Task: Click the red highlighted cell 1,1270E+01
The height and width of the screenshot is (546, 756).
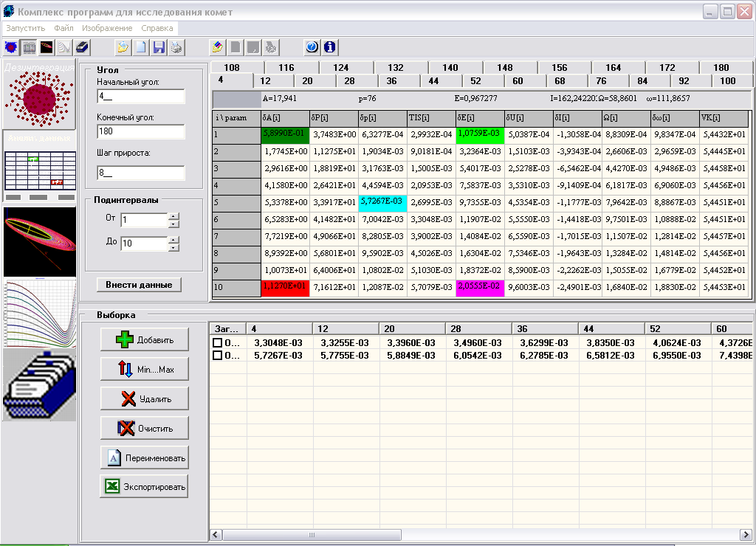Action: [285, 287]
